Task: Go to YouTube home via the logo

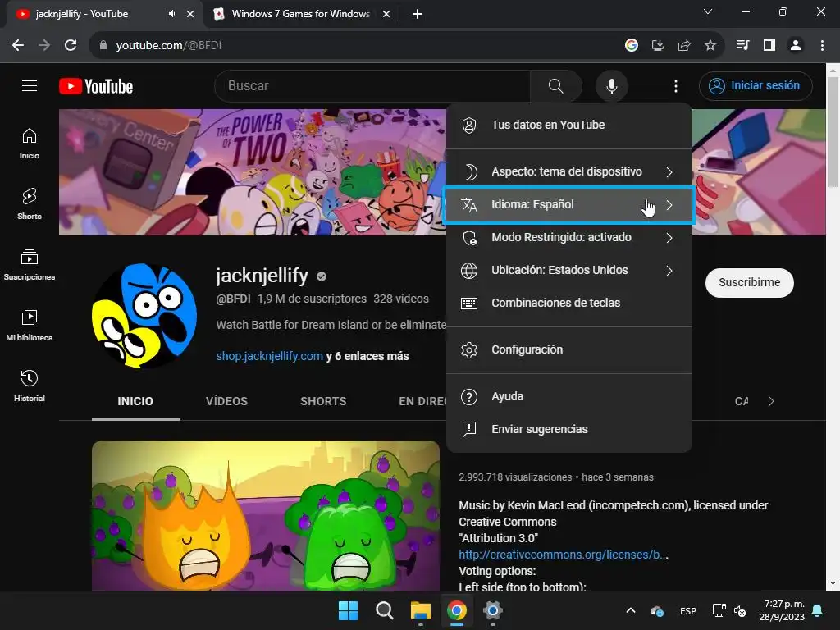Action: click(x=96, y=86)
